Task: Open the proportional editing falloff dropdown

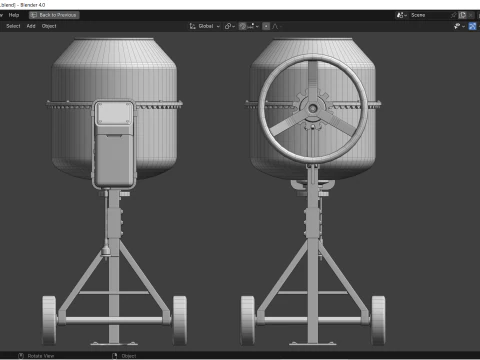Action: tap(276, 26)
